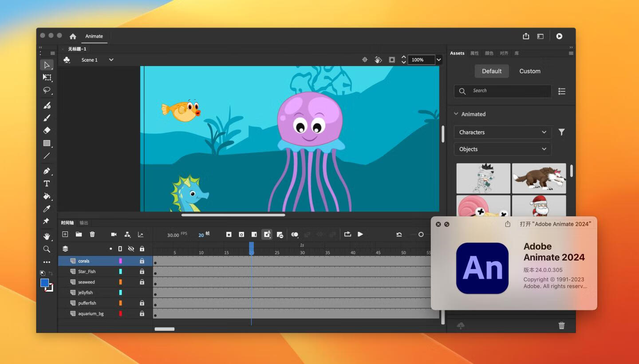Screen dimensions: 639x364
Task: Toggle the rotation hand tool icon
Action: pos(378,60)
